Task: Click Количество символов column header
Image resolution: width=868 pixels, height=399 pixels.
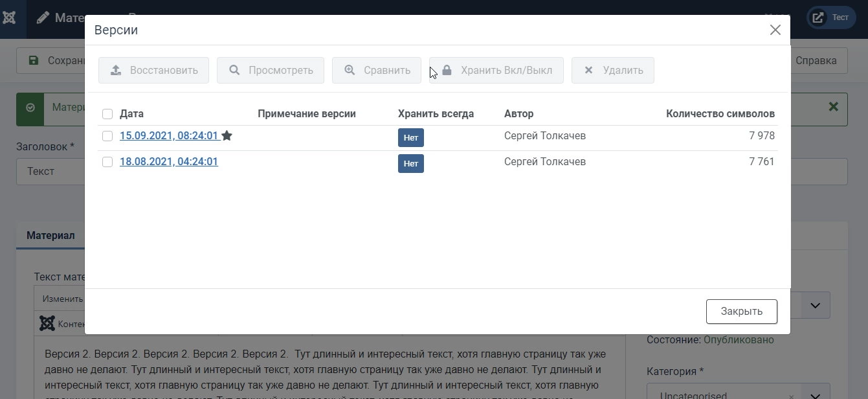Action: [x=720, y=114]
